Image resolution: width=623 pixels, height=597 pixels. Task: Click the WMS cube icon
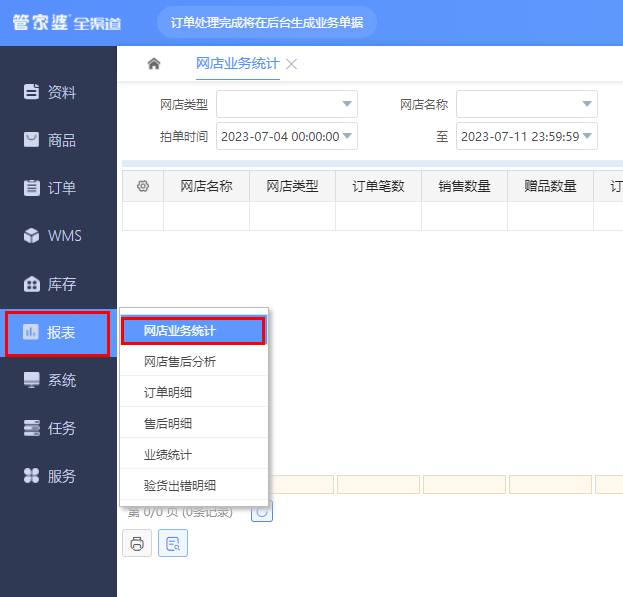coord(31,236)
